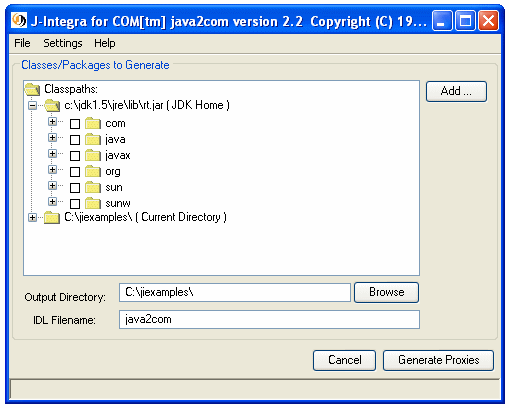Image resolution: width=509 pixels, height=408 pixels.
Task: Select the Current Directory folder icon
Action: [52, 218]
